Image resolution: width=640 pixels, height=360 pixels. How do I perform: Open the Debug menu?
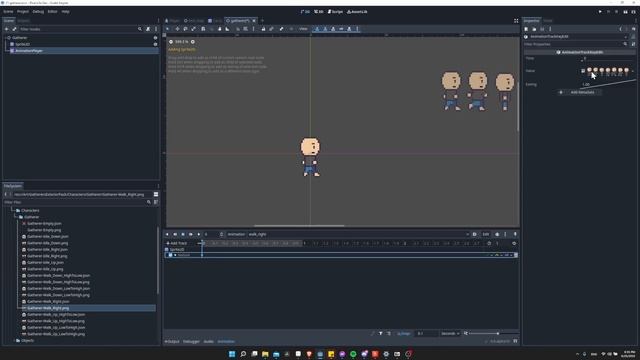[38, 12]
